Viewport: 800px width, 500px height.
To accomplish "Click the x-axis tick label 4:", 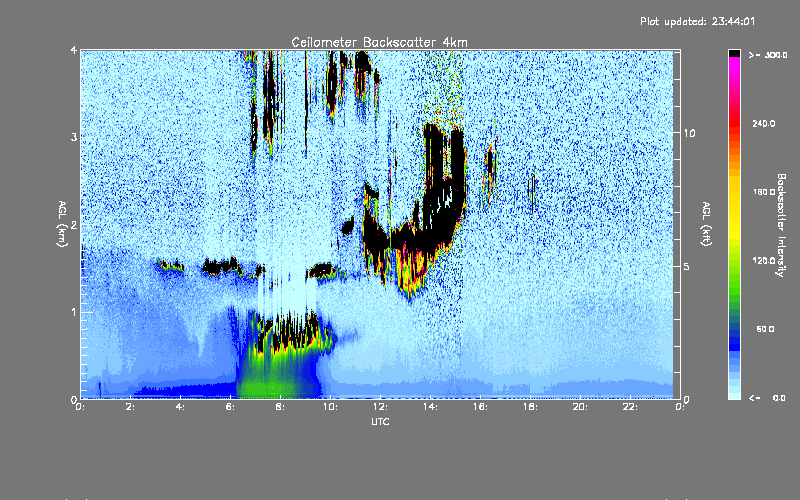I will [x=180, y=407].
